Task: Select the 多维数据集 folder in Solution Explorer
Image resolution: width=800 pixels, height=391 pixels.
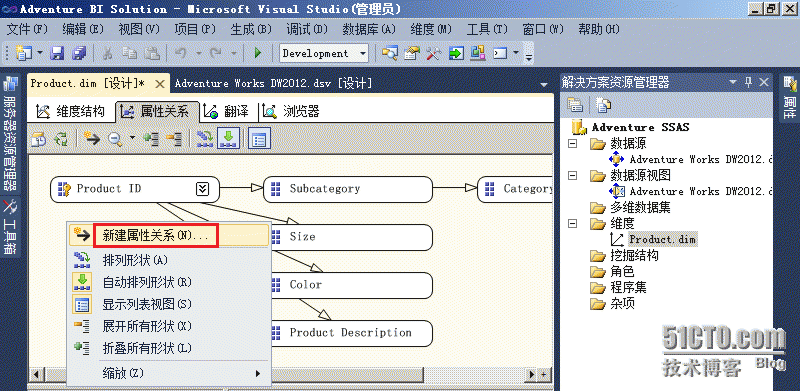Action: coord(640,207)
